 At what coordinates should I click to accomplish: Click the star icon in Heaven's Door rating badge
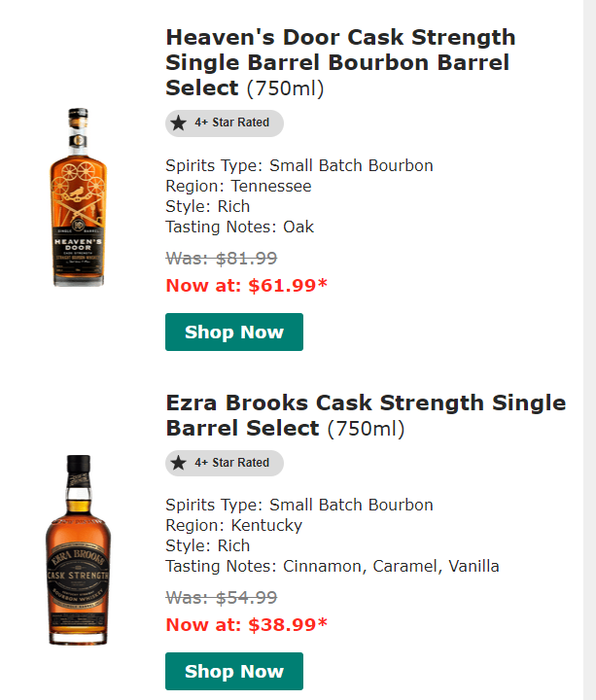click(179, 123)
